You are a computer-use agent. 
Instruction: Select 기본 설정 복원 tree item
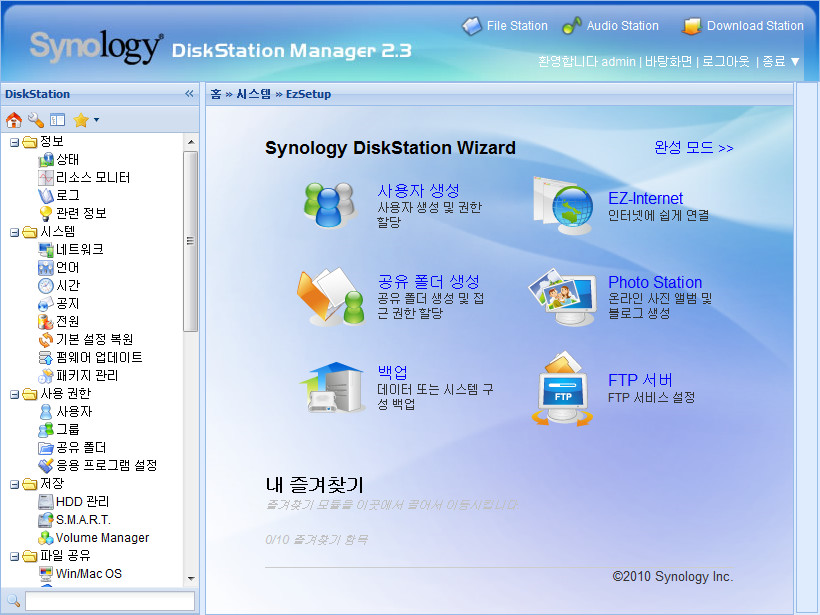pyautogui.click(x=95, y=339)
